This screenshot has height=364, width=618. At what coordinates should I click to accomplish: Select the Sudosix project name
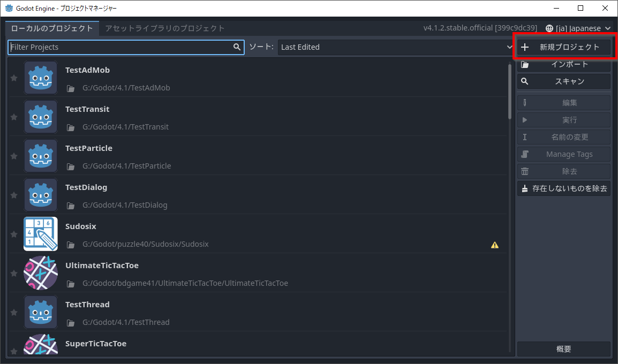click(81, 226)
